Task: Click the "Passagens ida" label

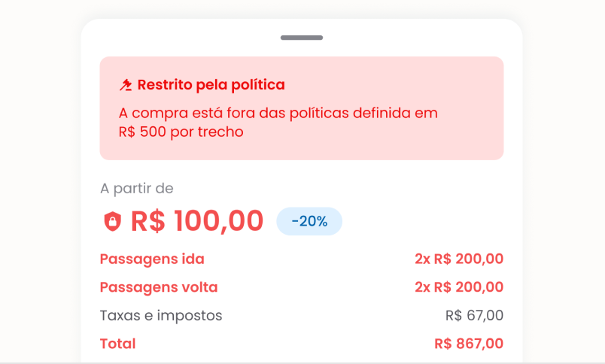Action: click(x=152, y=259)
